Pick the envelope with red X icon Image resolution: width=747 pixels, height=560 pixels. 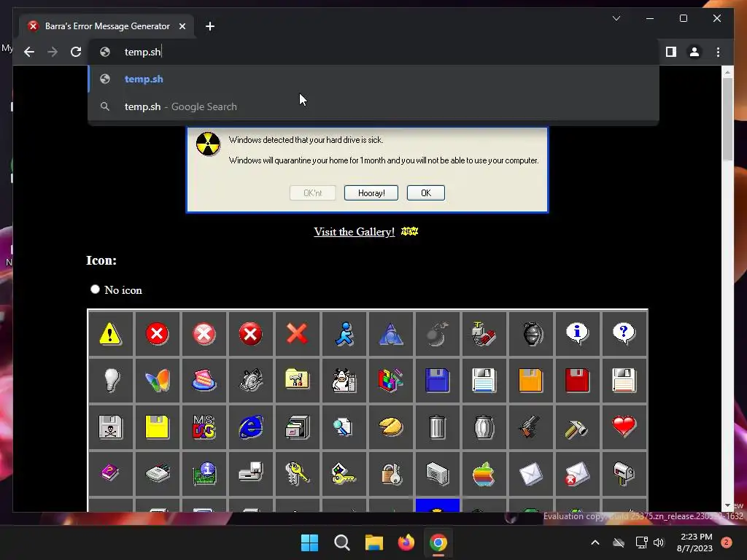point(577,473)
